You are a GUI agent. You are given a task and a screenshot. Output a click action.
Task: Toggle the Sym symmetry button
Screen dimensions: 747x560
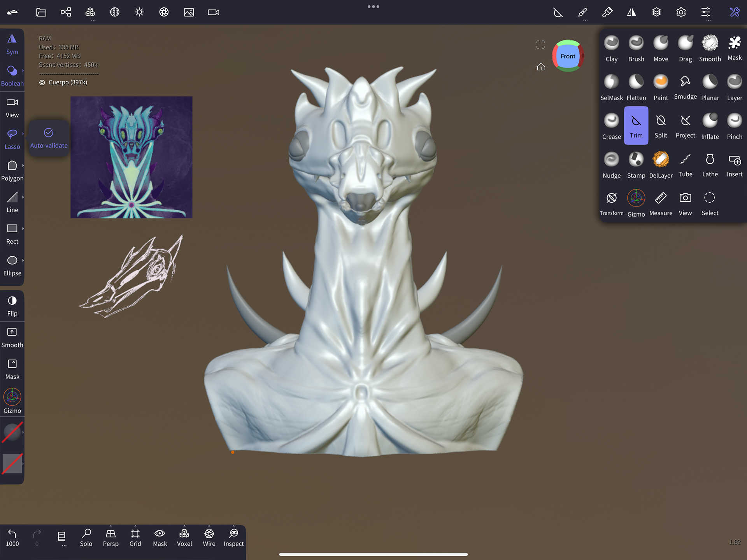tap(12, 44)
